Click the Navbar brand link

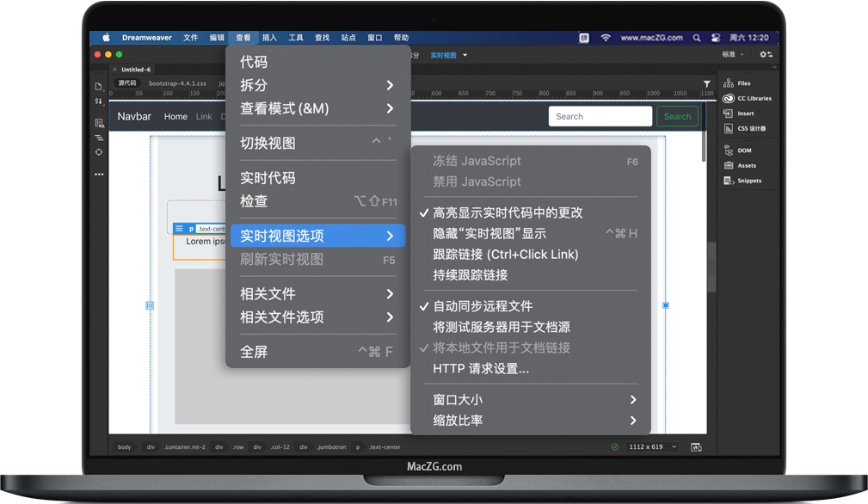click(134, 117)
